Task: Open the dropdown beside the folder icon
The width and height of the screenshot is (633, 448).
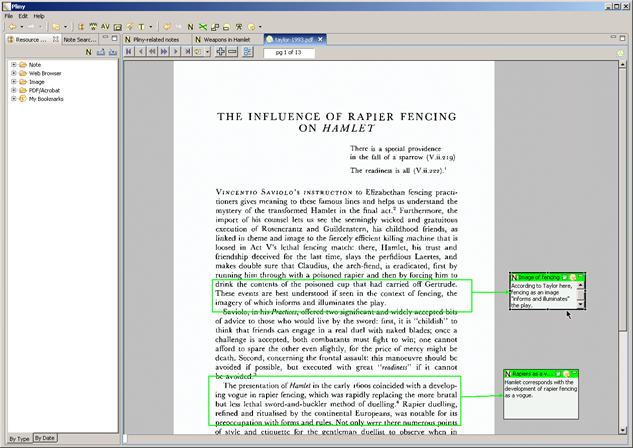Action: pos(65,27)
